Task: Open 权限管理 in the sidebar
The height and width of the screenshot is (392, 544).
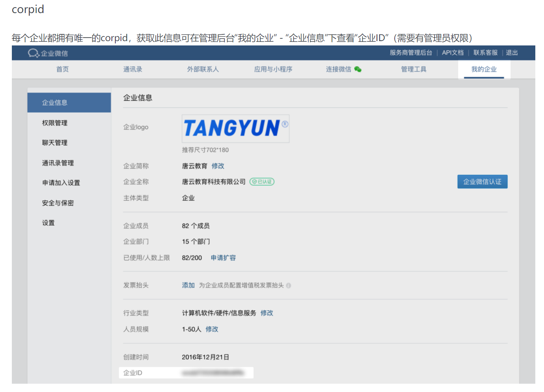Action: click(55, 123)
